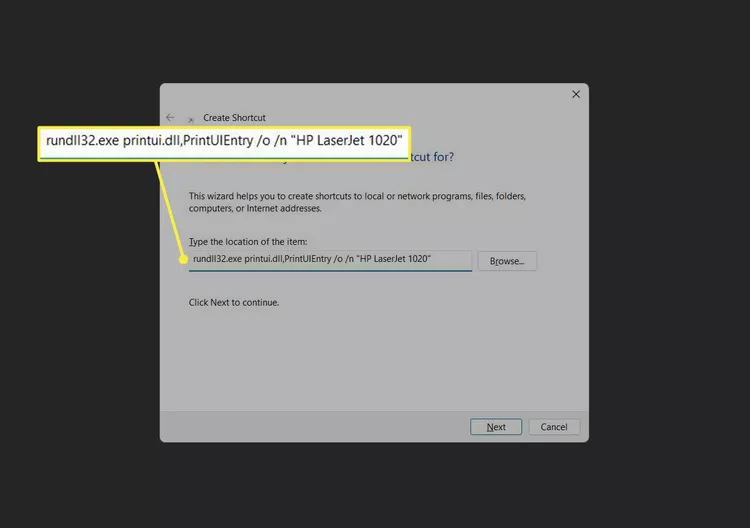Viewport: 750px width, 528px height.
Task: Click the 'Type the location of the item:' label
Action: point(248,242)
